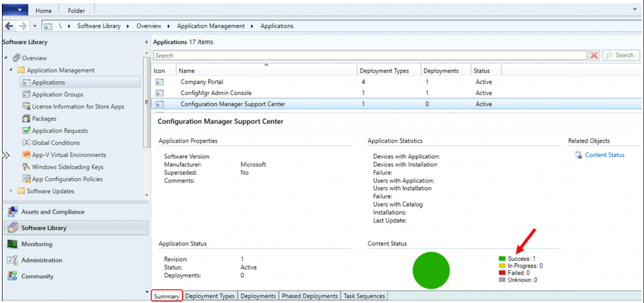644x303 pixels.
Task: Sort by Deployments column header
Action: pyautogui.click(x=445, y=71)
